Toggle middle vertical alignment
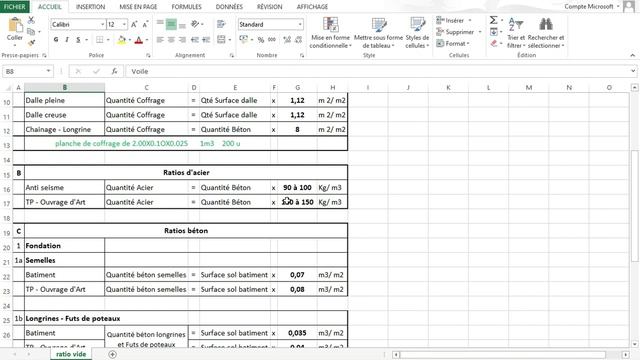 pyautogui.click(x=171, y=24)
